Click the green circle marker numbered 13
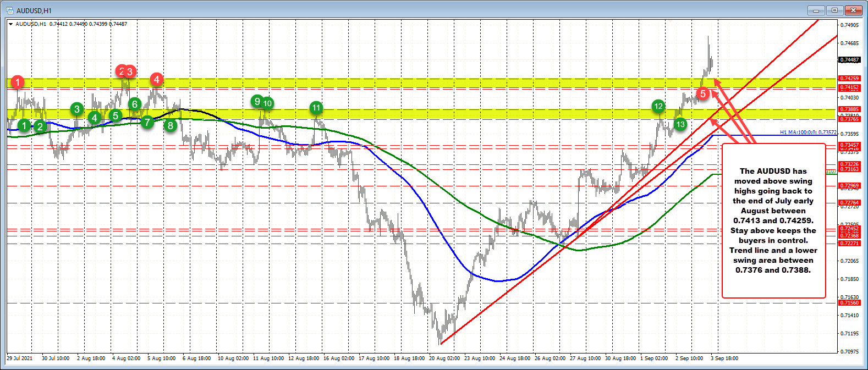Screen dimensions: 868x370 pos(680,124)
